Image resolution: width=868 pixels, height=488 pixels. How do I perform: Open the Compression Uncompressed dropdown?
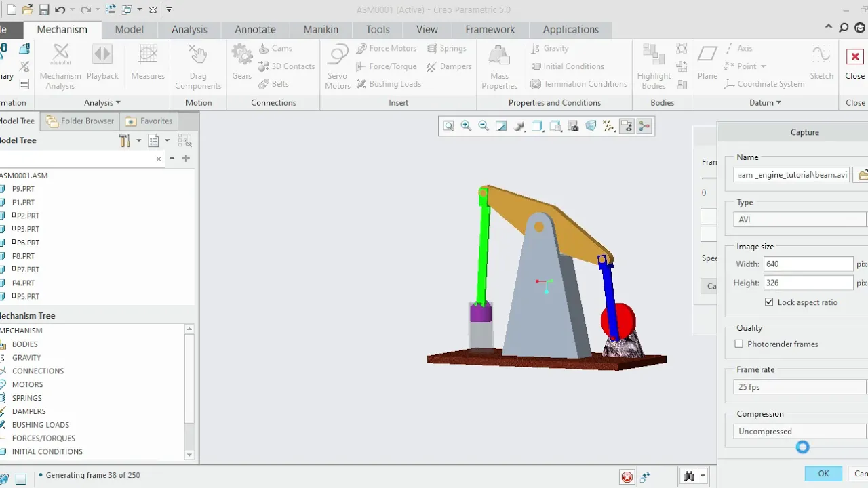point(800,431)
